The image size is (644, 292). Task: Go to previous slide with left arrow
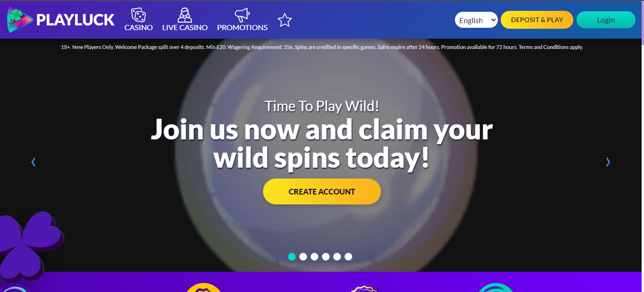coord(33,162)
